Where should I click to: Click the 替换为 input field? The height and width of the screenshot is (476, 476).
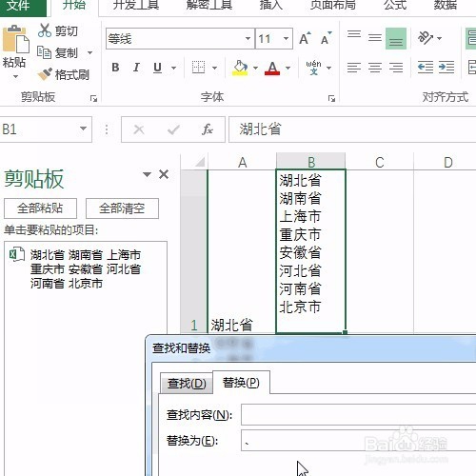359,440
